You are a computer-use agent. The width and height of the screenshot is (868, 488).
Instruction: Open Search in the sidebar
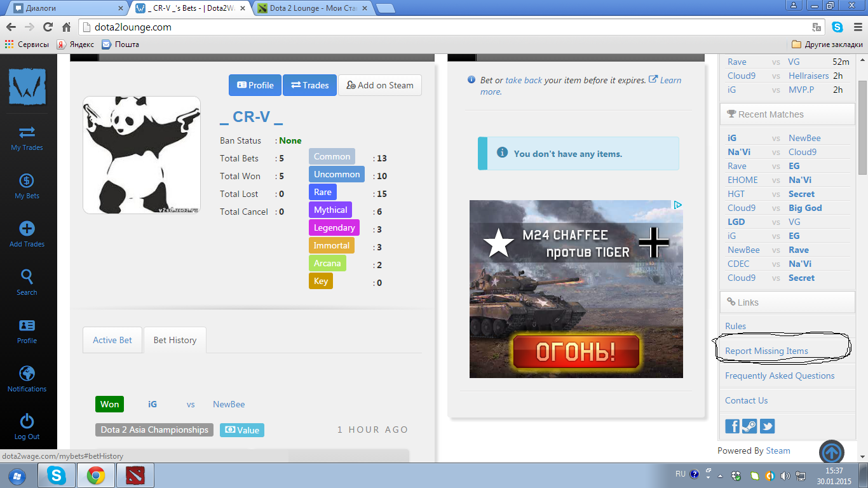click(27, 283)
